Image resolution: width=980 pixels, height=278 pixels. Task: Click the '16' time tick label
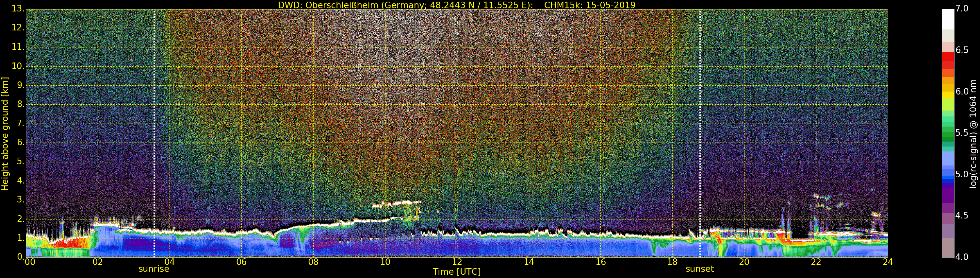coord(601,262)
